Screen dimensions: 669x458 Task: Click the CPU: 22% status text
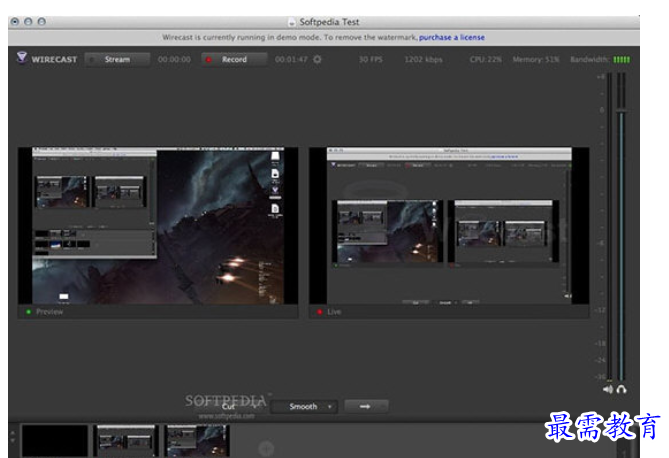click(486, 59)
